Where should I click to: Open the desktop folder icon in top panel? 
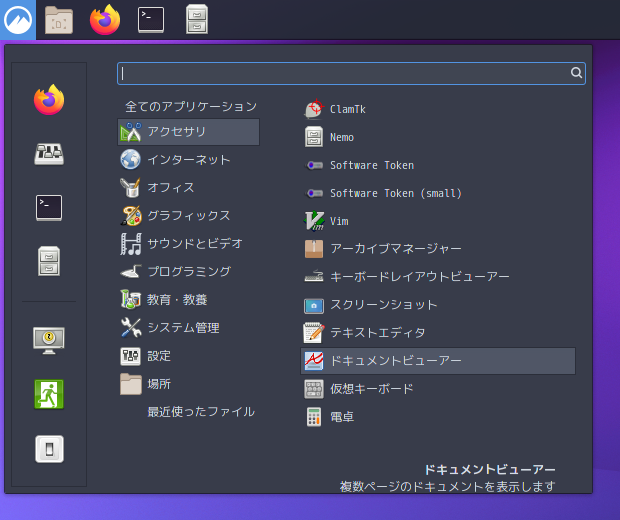pos(59,20)
